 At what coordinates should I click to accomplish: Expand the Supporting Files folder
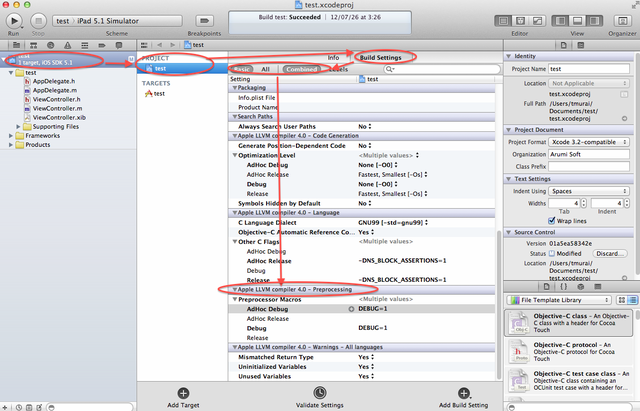[x=18, y=127]
